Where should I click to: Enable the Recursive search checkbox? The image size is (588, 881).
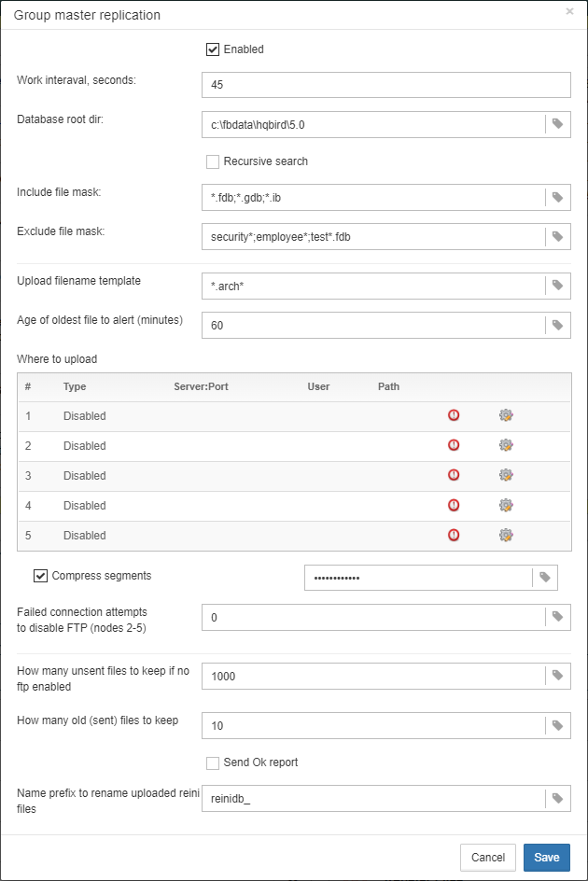coord(213,161)
